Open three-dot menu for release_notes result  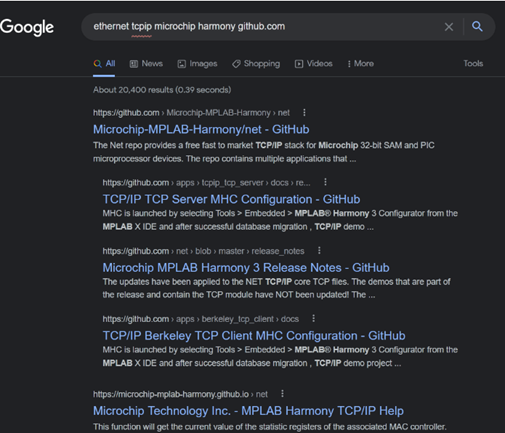pyautogui.click(x=319, y=250)
